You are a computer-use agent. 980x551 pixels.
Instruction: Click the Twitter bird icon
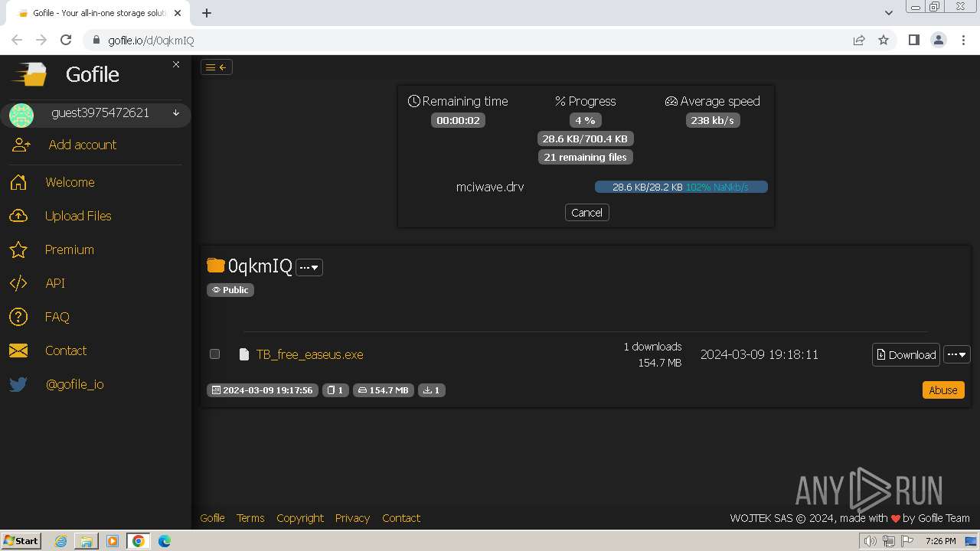tap(18, 384)
